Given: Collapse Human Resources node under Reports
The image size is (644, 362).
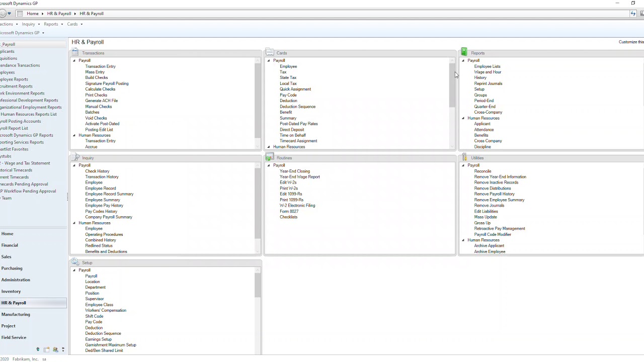Looking at the screenshot, I should coord(463,118).
